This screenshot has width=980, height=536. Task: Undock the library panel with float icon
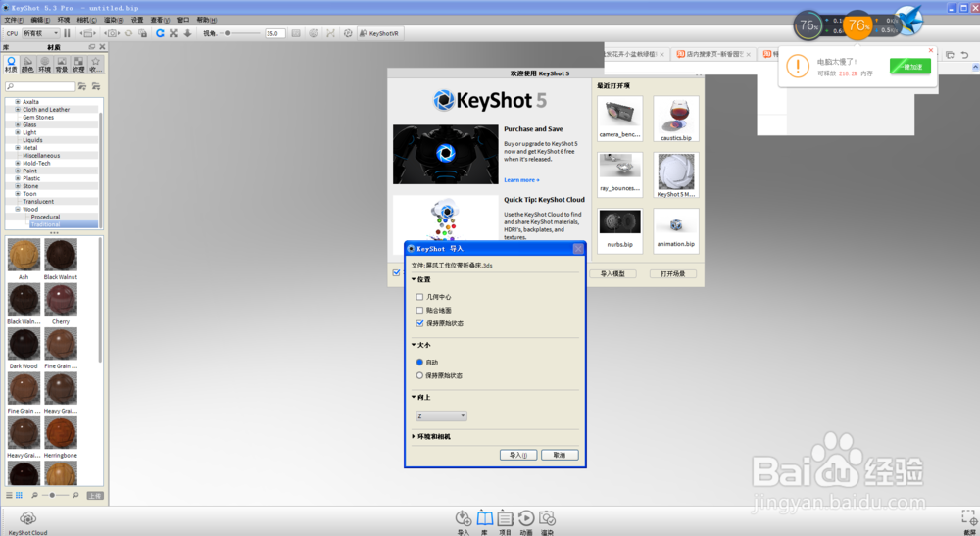click(x=92, y=47)
